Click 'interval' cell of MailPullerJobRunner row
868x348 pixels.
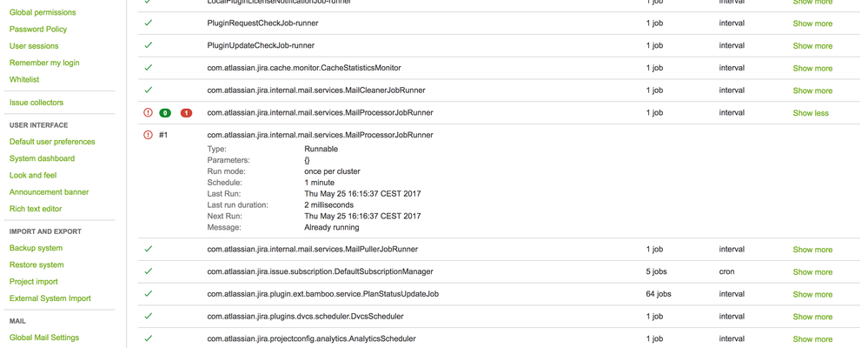(732, 250)
